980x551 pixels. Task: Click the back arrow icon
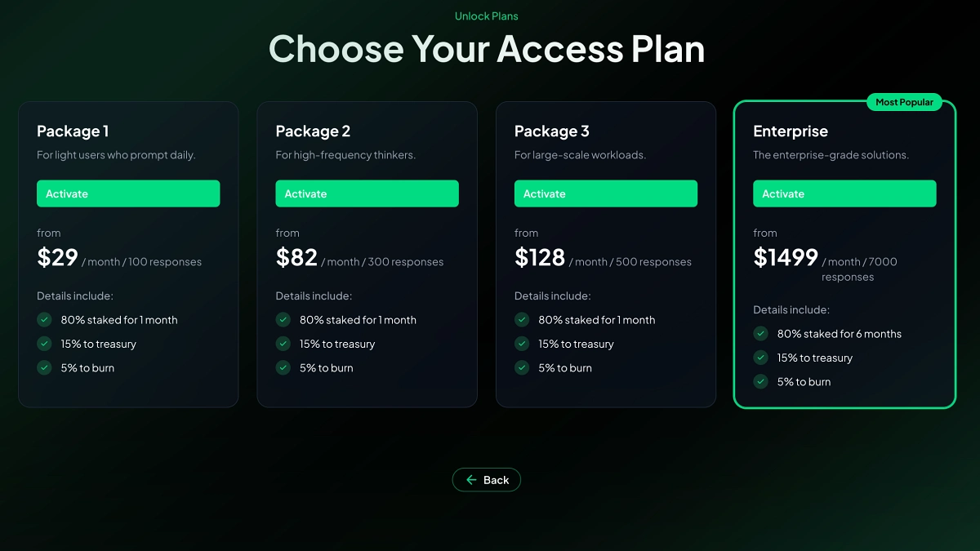[x=470, y=479]
